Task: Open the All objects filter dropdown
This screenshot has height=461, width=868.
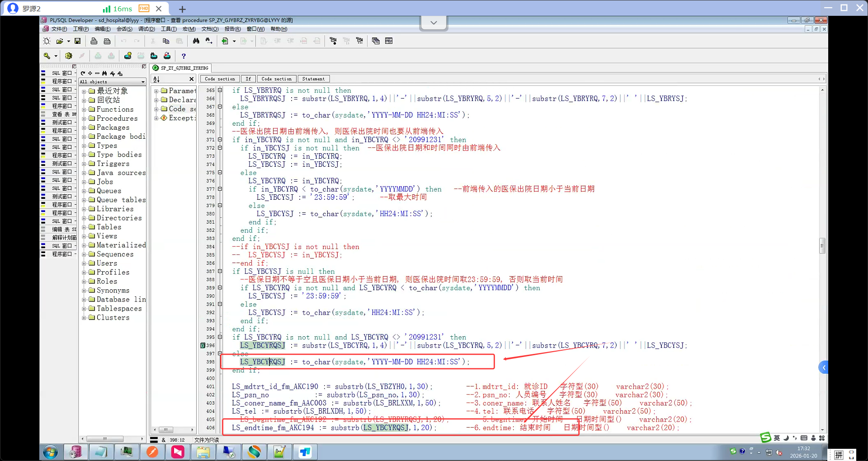Action: (x=143, y=82)
